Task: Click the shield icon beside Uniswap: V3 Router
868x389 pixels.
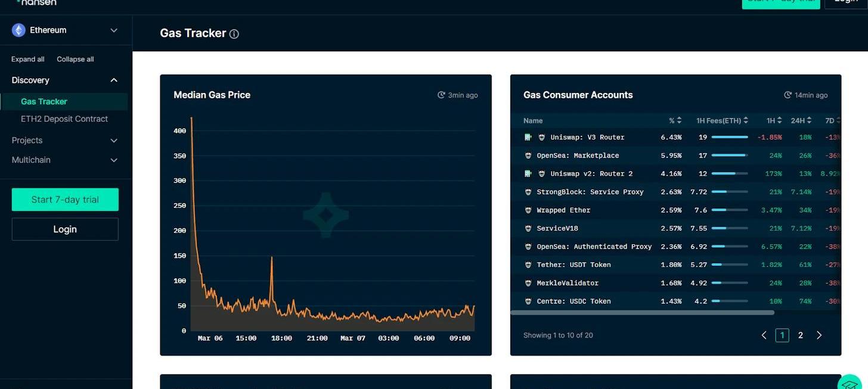Action: tap(542, 137)
